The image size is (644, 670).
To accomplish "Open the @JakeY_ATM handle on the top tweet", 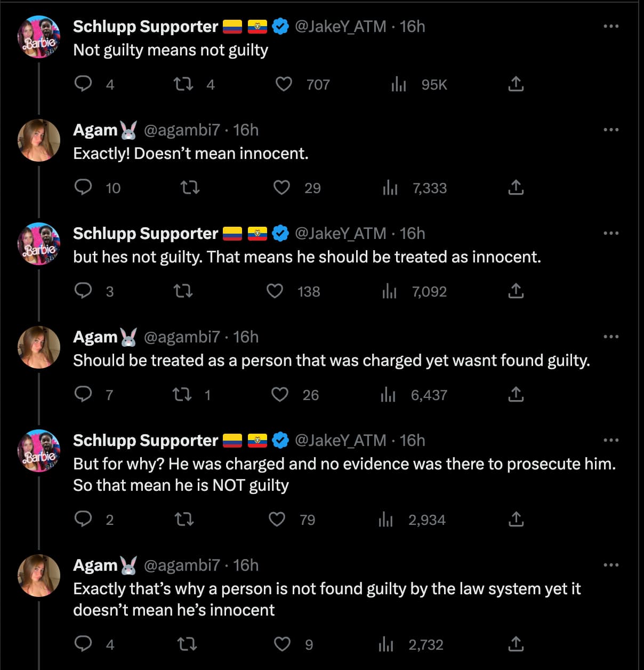I will pyautogui.click(x=340, y=26).
